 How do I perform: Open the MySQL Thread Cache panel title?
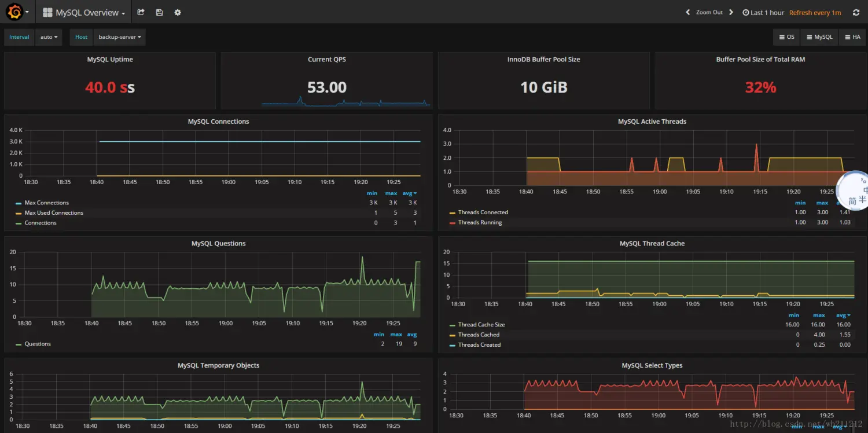point(652,244)
